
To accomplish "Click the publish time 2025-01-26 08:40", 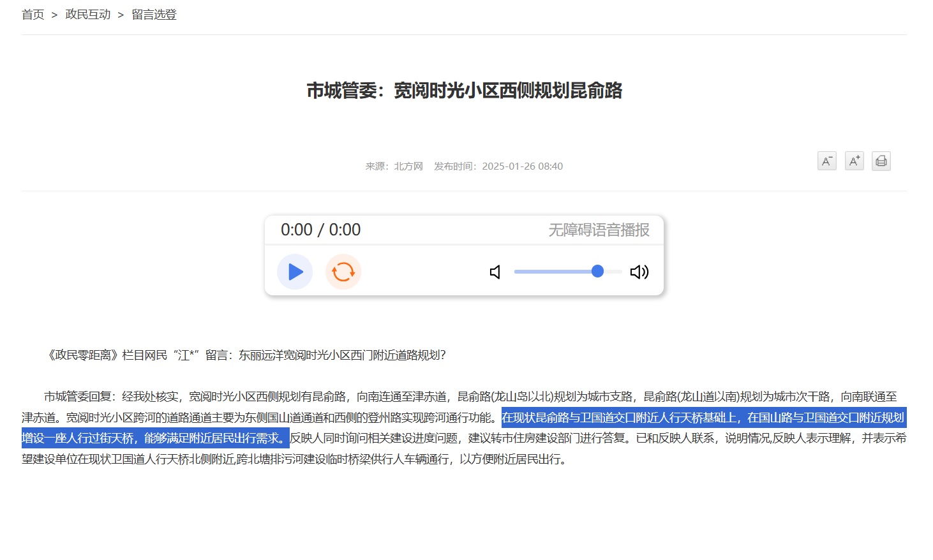I will (x=522, y=166).
